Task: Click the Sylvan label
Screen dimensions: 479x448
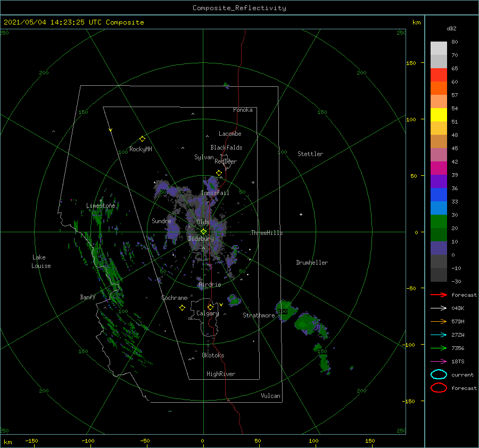Action: point(204,157)
